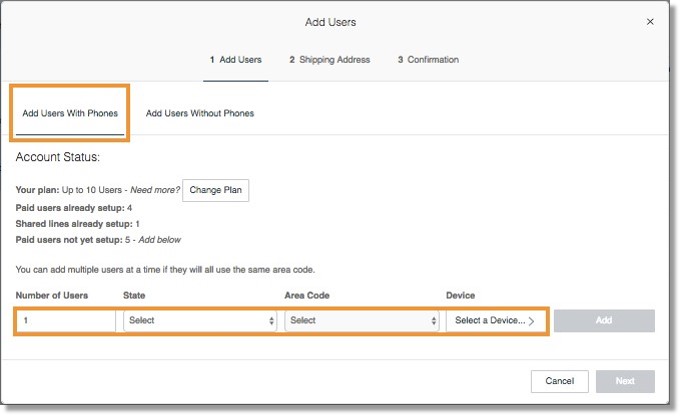Focus the Number of Users field
The height and width of the screenshot is (417, 681).
66,321
